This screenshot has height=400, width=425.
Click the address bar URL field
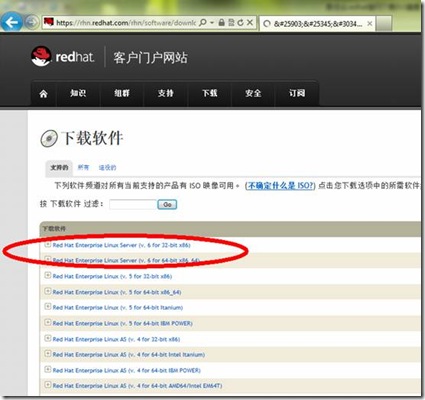pos(126,23)
